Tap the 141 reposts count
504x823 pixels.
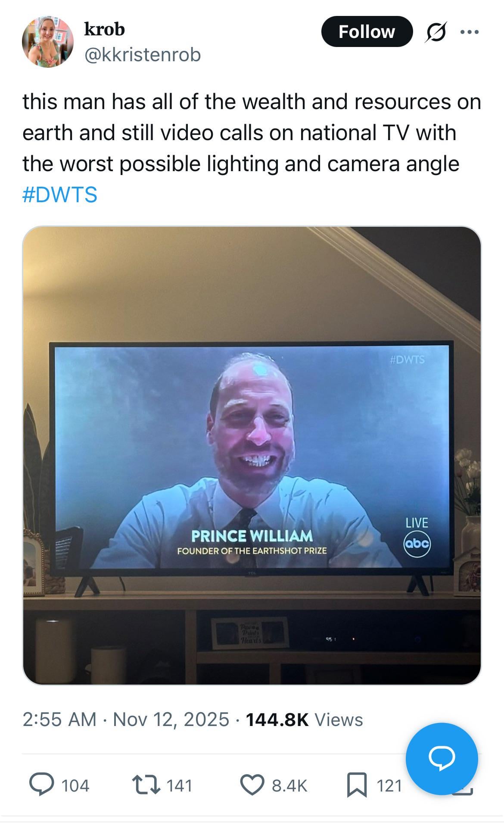(x=179, y=785)
